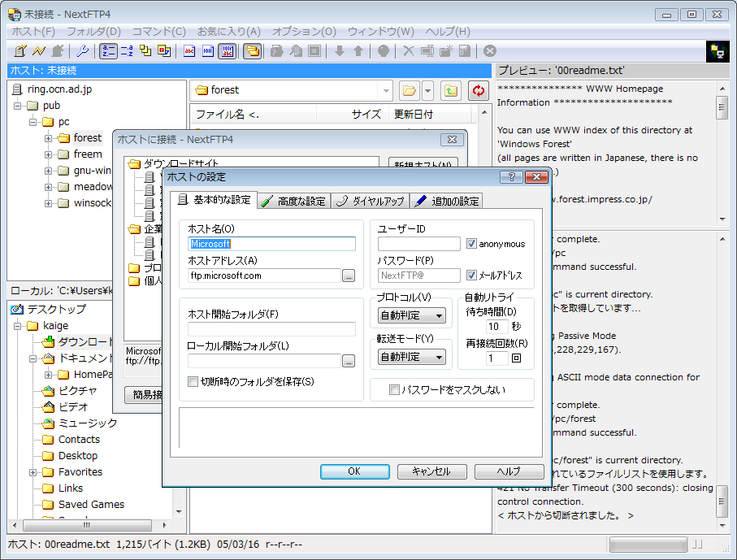Uncheck the anonymous checkbox
The height and width of the screenshot is (560, 737).
pyautogui.click(x=471, y=244)
